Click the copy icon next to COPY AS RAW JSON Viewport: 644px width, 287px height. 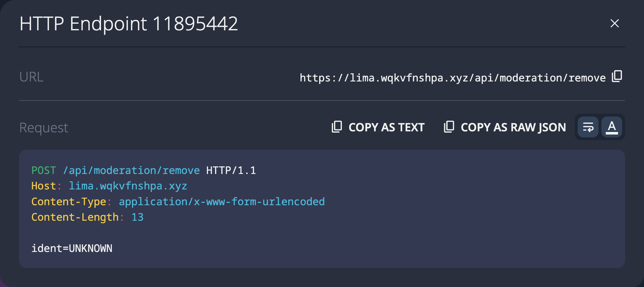pyautogui.click(x=449, y=127)
